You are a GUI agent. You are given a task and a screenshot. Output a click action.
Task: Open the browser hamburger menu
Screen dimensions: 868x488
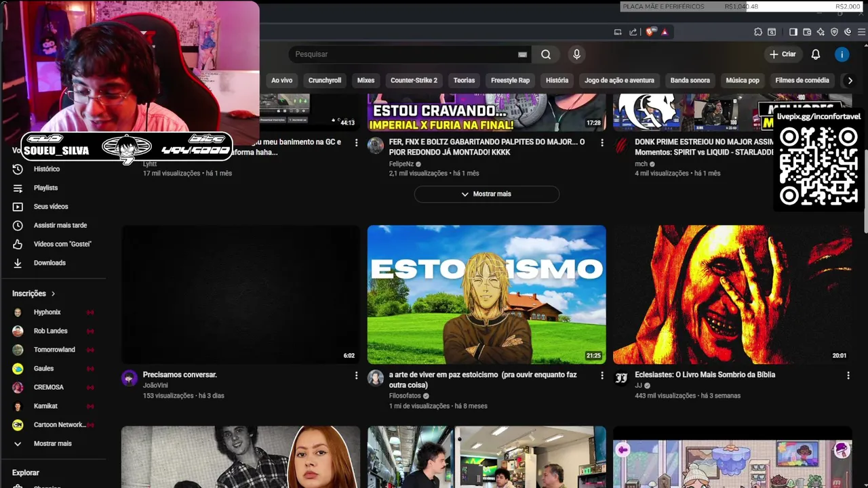pos(862,32)
